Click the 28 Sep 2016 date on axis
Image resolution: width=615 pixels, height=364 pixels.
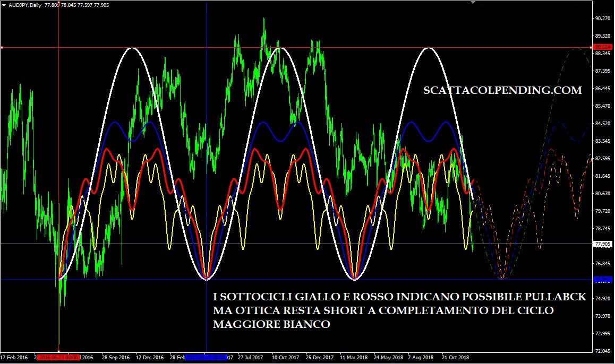(116, 357)
